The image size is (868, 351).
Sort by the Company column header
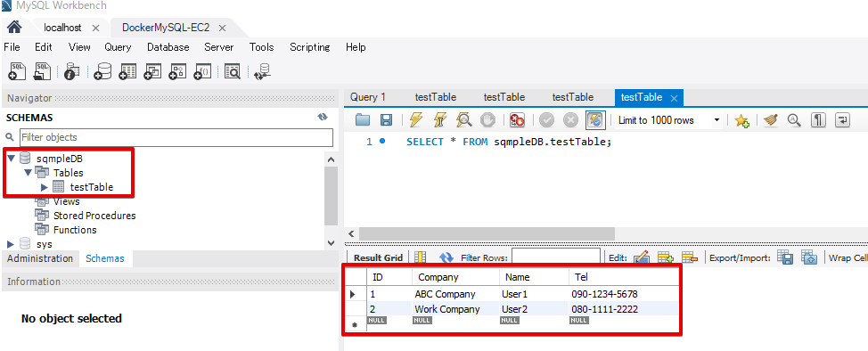455,277
